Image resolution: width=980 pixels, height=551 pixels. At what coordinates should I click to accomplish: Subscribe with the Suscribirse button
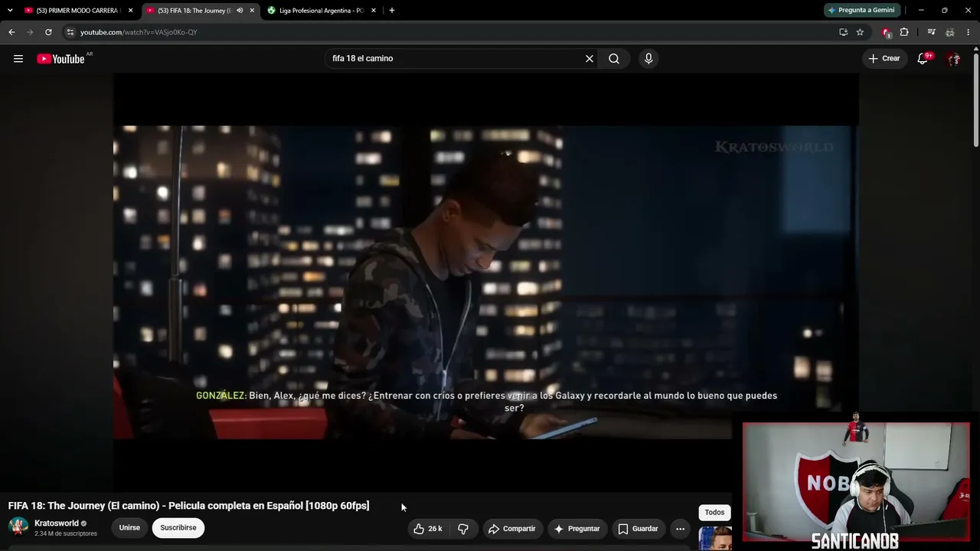pyautogui.click(x=178, y=528)
